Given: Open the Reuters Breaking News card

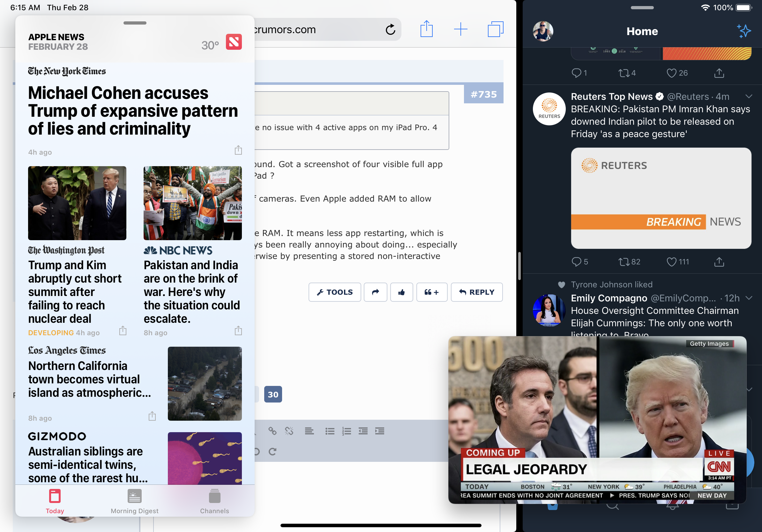Looking at the screenshot, I should pos(661,198).
